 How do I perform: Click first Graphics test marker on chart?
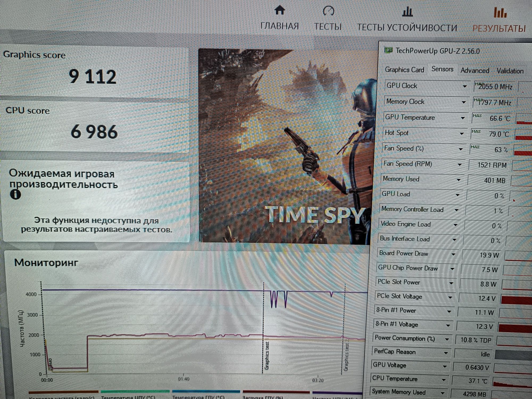point(267,356)
